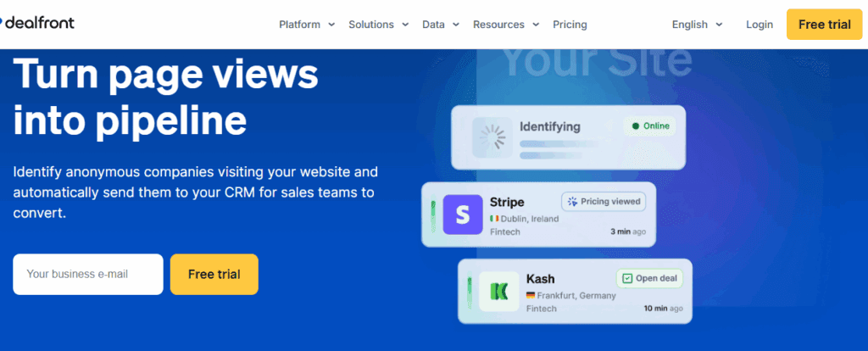Click the Identifying card title

click(549, 127)
